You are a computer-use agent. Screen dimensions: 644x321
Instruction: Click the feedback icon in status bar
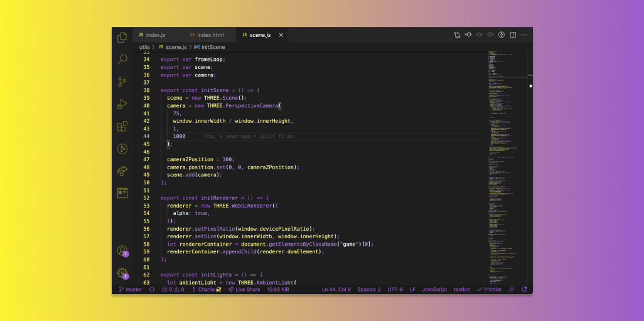512,290
